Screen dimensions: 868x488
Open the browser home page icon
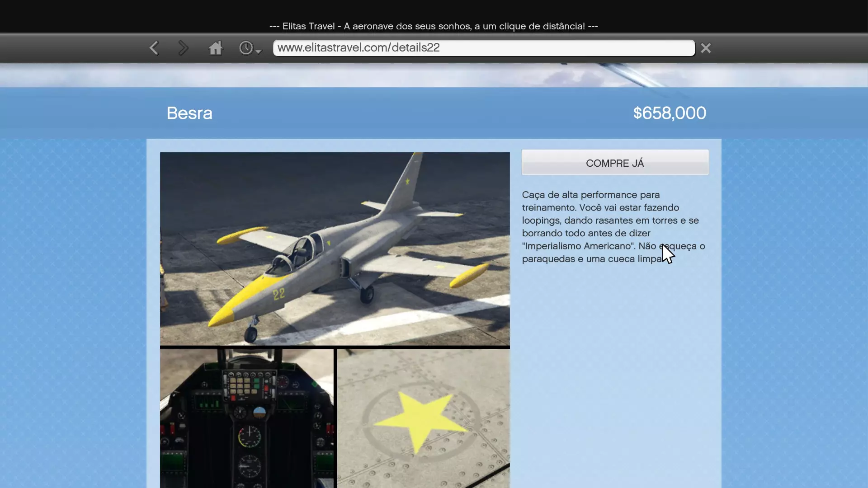click(216, 48)
